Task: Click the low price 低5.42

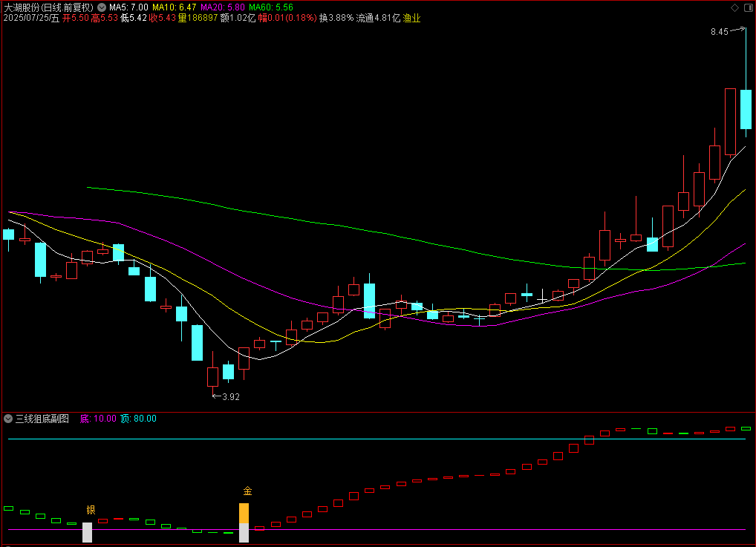Action: [134, 19]
